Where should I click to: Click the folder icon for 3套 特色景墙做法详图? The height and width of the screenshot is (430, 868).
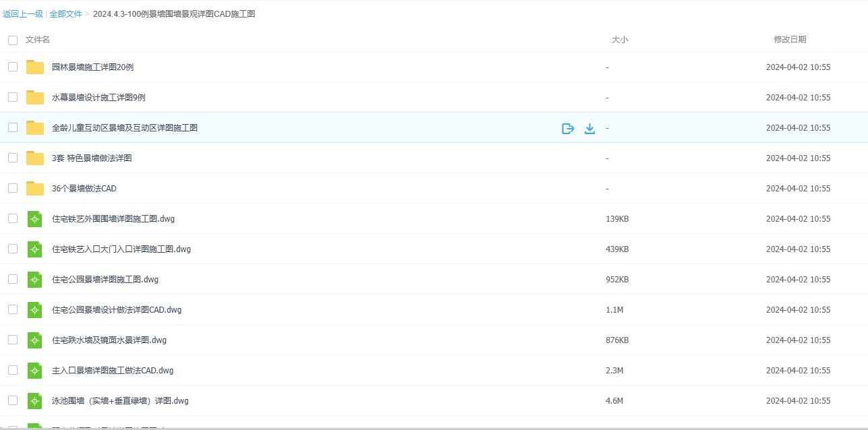point(35,158)
